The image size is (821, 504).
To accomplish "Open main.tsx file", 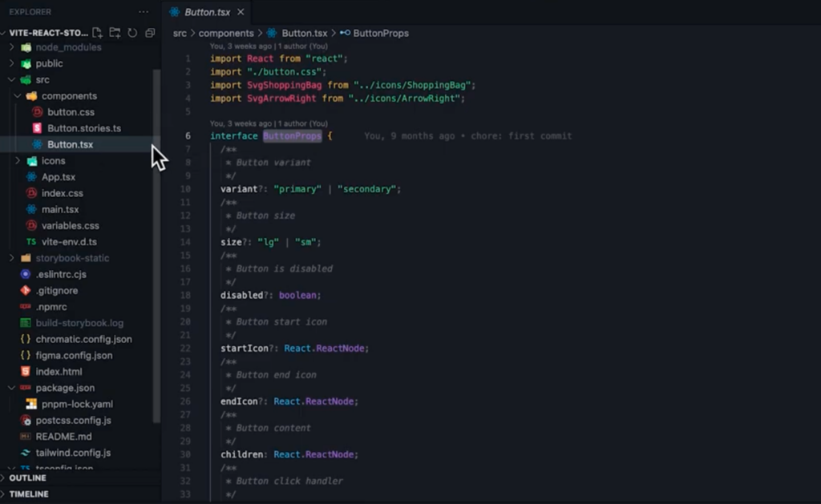I will click(x=60, y=209).
